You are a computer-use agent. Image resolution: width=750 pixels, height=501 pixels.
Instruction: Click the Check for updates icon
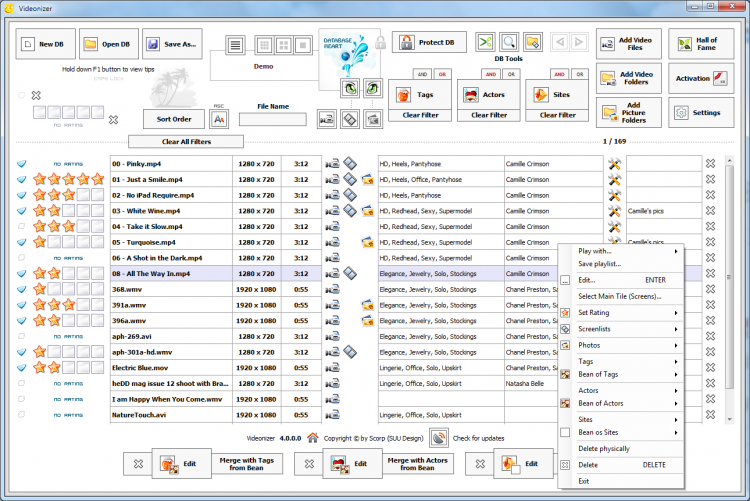click(x=438, y=437)
